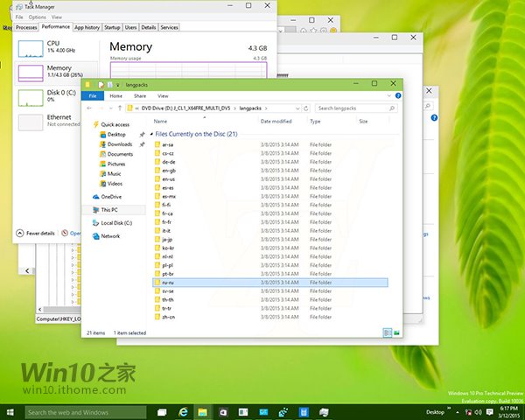
Task: Open Downloads in the navigation pane
Action: 120,144
